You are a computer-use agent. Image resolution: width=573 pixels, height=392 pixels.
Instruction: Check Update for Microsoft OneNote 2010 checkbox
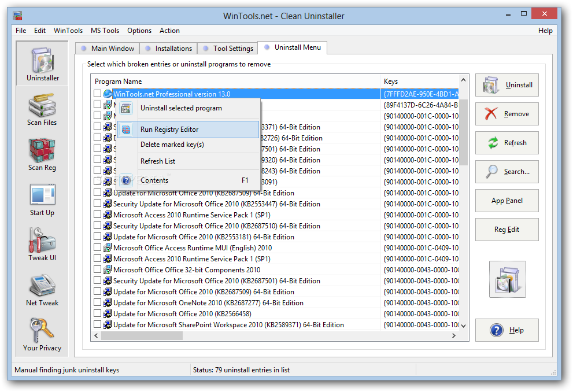[97, 302]
